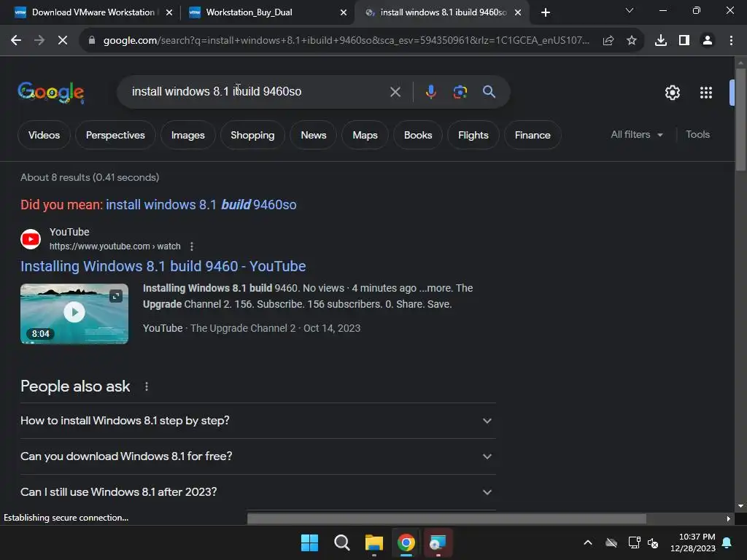This screenshot has width=747, height=560.
Task: Show hidden system tray icons
Action: tap(588, 542)
